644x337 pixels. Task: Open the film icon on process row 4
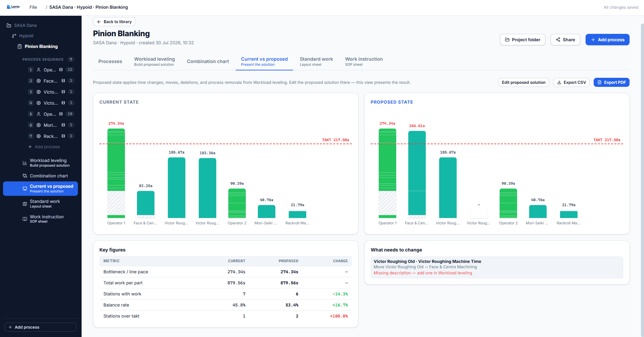63,103
